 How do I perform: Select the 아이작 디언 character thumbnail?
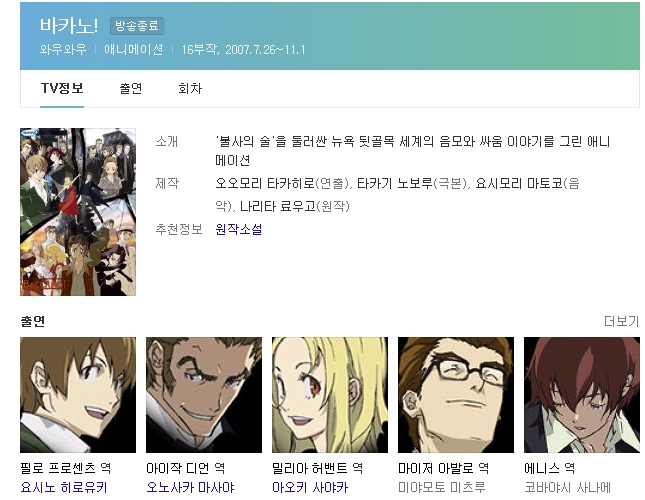pos(204,395)
